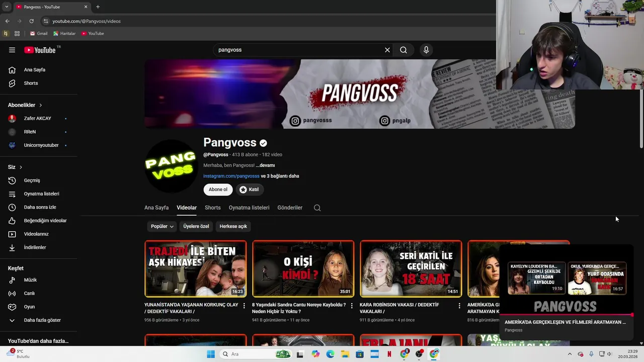Open the YouTube bookmark in bookmarks bar
This screenshot has height=362, width=644.
tap(93, 34)
